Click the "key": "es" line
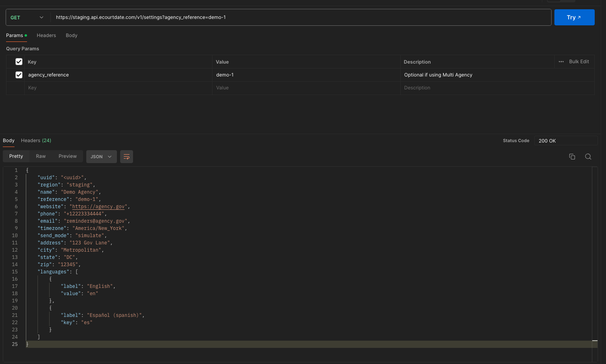Image resolution: width=606 pixels, height=364 pixels. [77, 323]
